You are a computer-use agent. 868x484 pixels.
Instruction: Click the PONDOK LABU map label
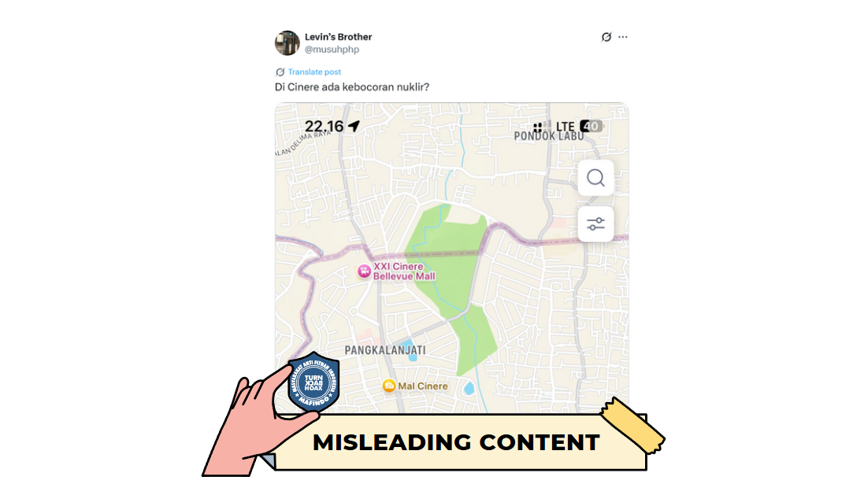tap(549, 136)
